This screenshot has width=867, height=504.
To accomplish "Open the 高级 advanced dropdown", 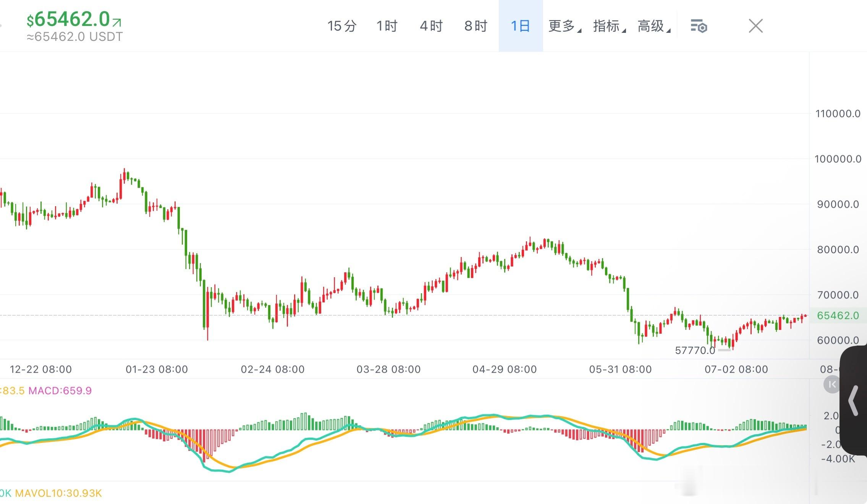I will tap(654, 26).
